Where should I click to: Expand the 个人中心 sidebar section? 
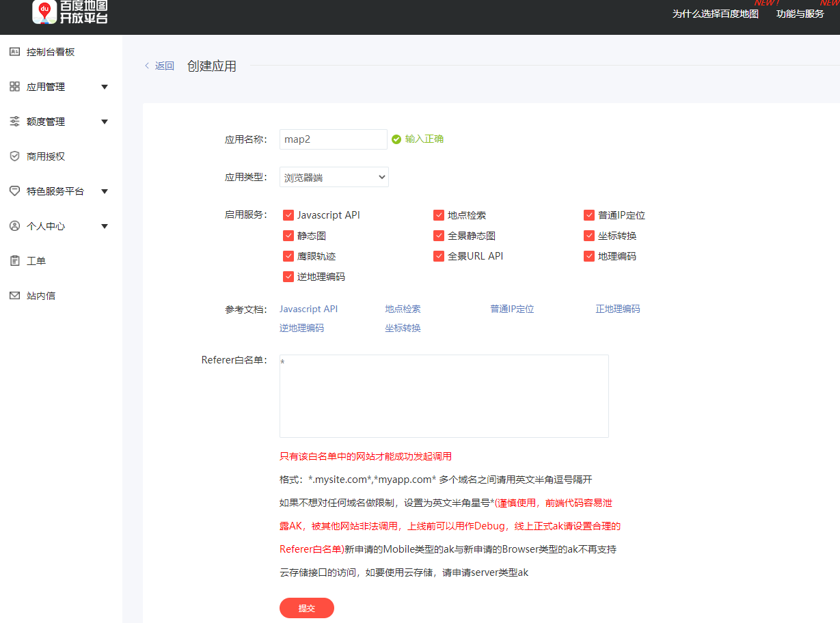coord(104,225)
